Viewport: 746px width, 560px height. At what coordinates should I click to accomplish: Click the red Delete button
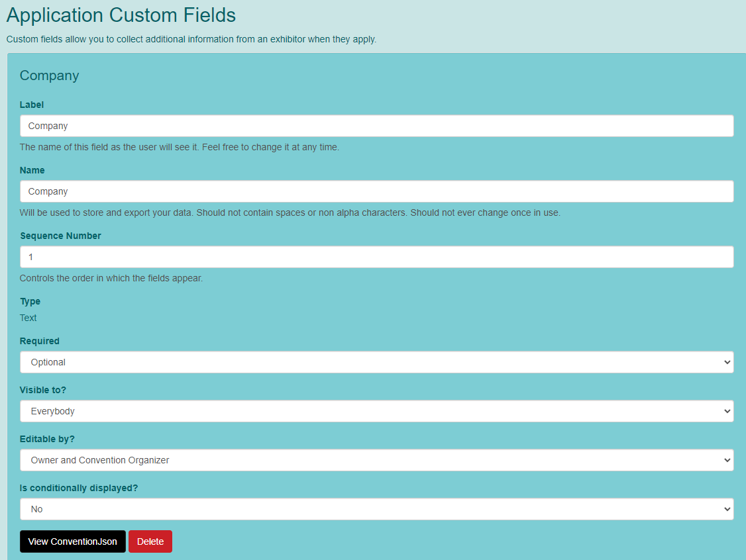150,541
